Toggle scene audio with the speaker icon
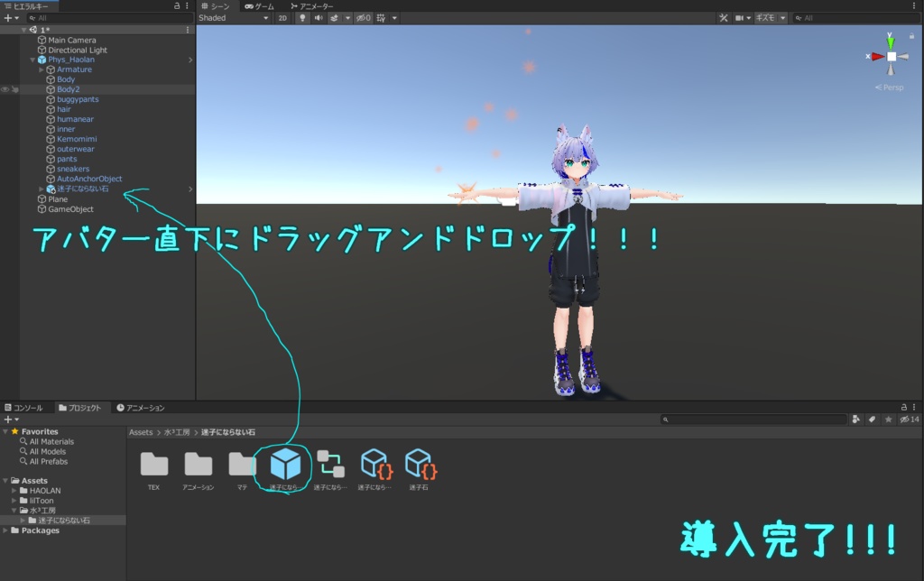Image resolution: width=924 pixels, height=581 pixels. [319, 17]
